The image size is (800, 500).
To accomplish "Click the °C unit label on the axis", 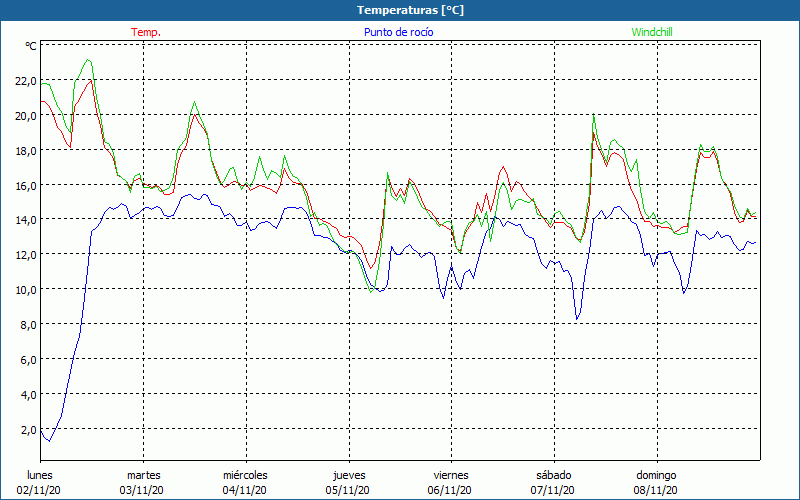I will [31, 46].
